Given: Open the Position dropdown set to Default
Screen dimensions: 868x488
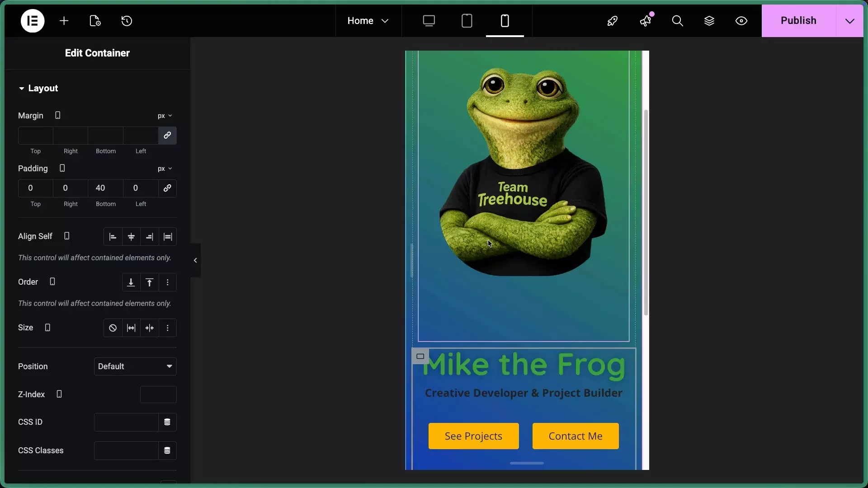Looking at the screenshot, I should [x=135, y=366].
